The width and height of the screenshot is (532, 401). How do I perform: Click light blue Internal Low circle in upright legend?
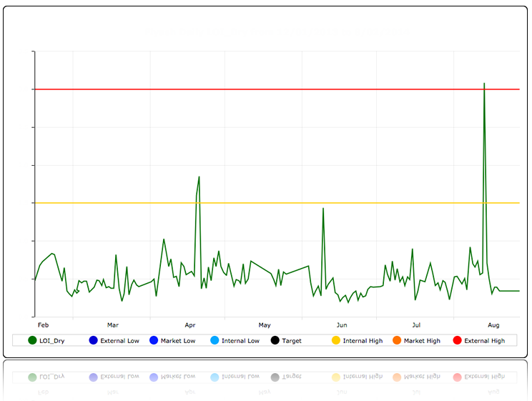point(215,341)
